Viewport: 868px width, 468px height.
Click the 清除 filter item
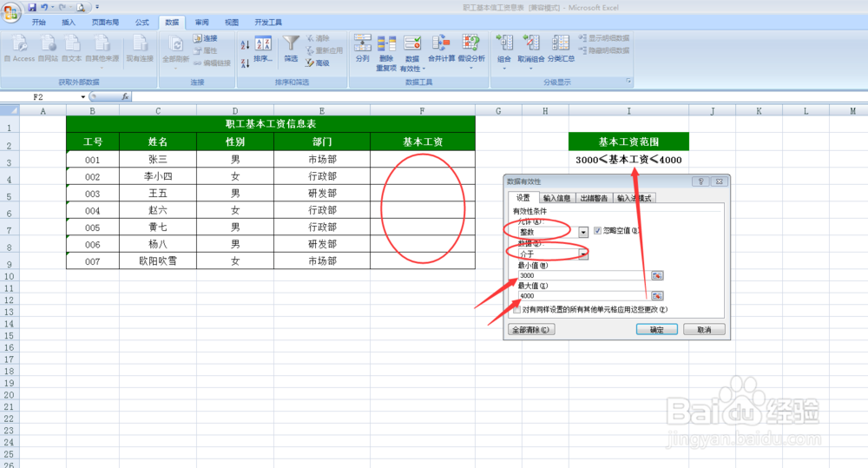(x=318, y=38)
